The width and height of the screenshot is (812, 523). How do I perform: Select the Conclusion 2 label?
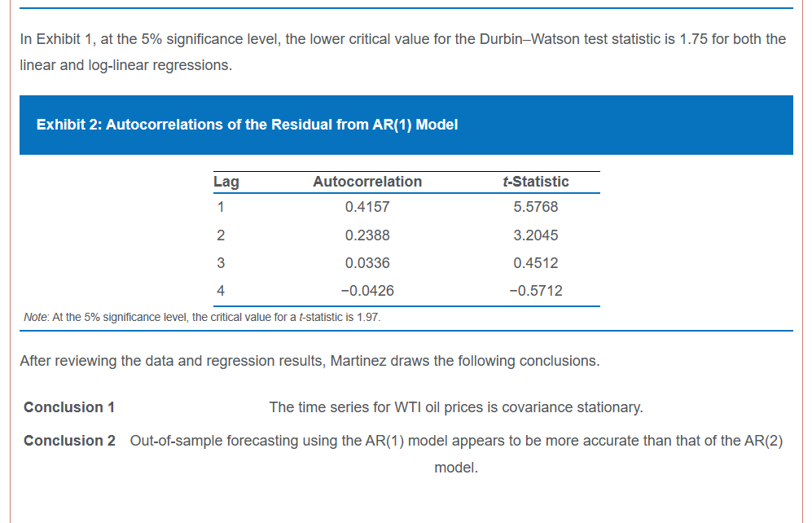69,441
